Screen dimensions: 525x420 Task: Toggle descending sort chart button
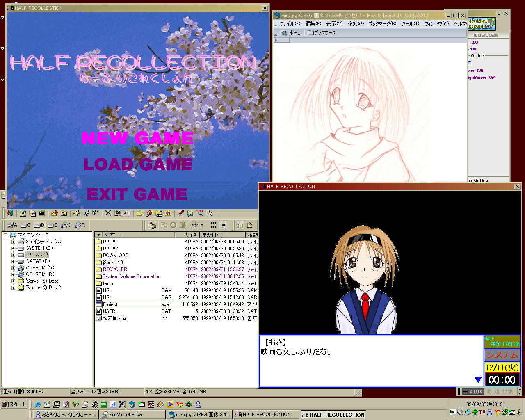pos(249,225)
